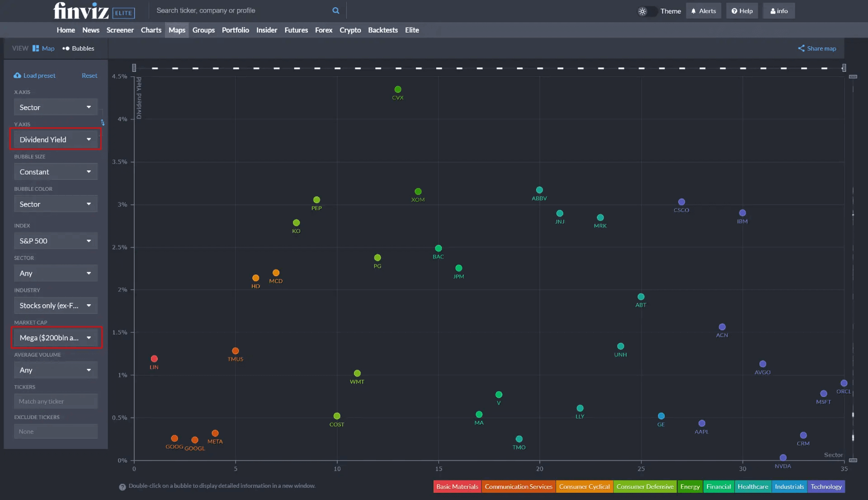The image size is (868, 500).
Task: Click the Energy legend swatch
Action: [690, 486]
